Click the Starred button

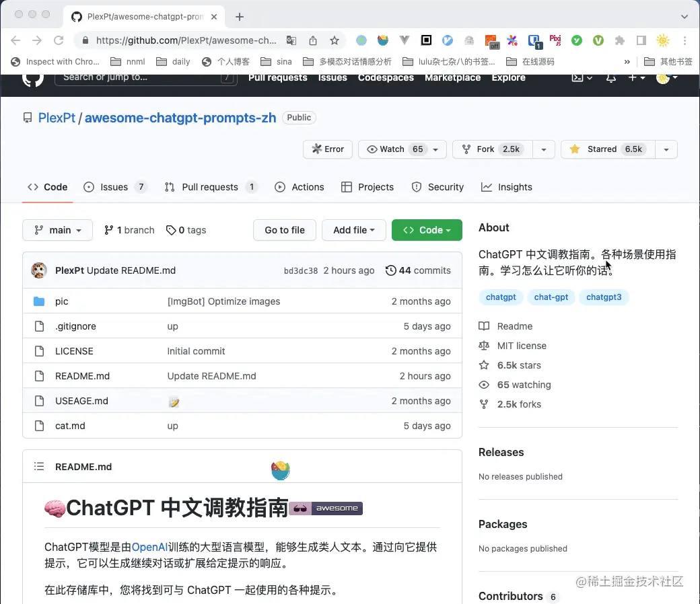(x=608, y=149)
